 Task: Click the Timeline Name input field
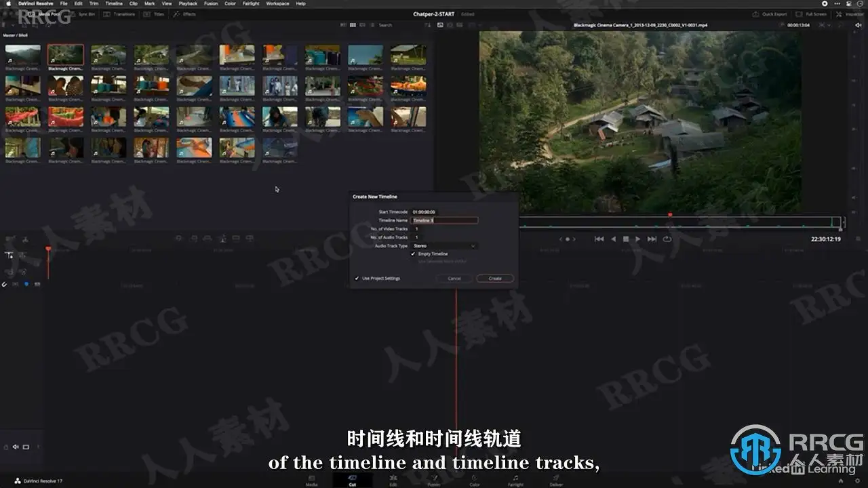click(x=444, y=220)
